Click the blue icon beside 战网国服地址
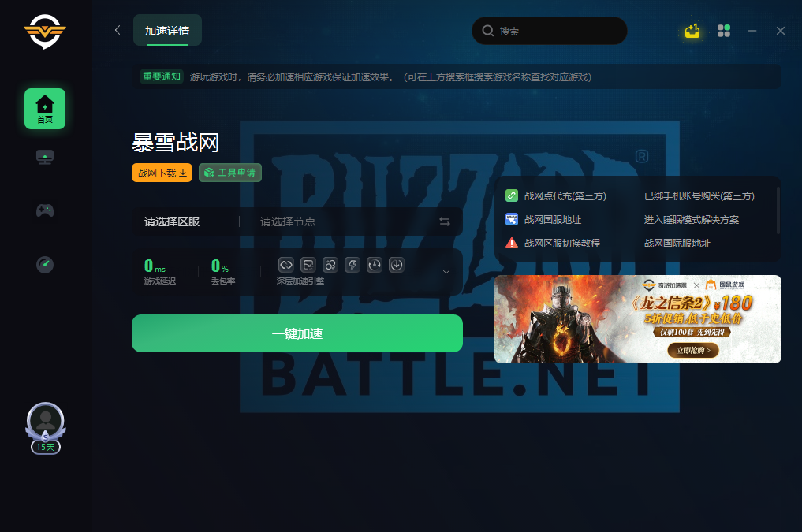Screen dimensions: 802x532 (512, 220)
